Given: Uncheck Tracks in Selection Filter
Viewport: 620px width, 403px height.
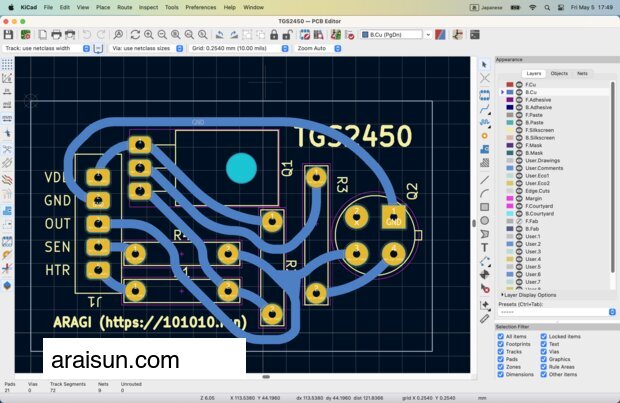Looking at the screenshot, I should (x=501, y=352).
